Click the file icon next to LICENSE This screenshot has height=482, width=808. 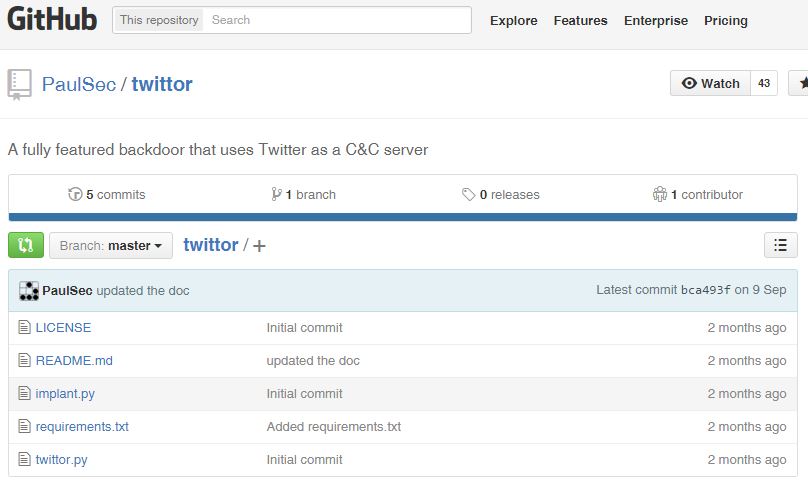click(x=25, y=328)
